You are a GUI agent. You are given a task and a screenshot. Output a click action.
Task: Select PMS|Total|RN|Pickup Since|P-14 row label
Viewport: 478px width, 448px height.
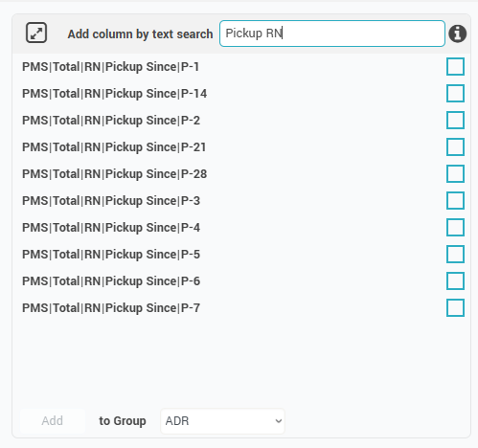[114, 94]
